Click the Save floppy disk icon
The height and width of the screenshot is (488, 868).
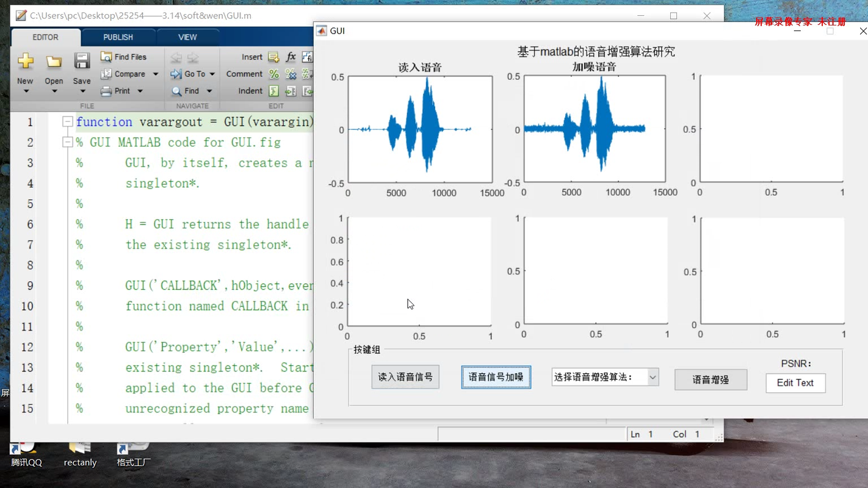tap(82, 61)
